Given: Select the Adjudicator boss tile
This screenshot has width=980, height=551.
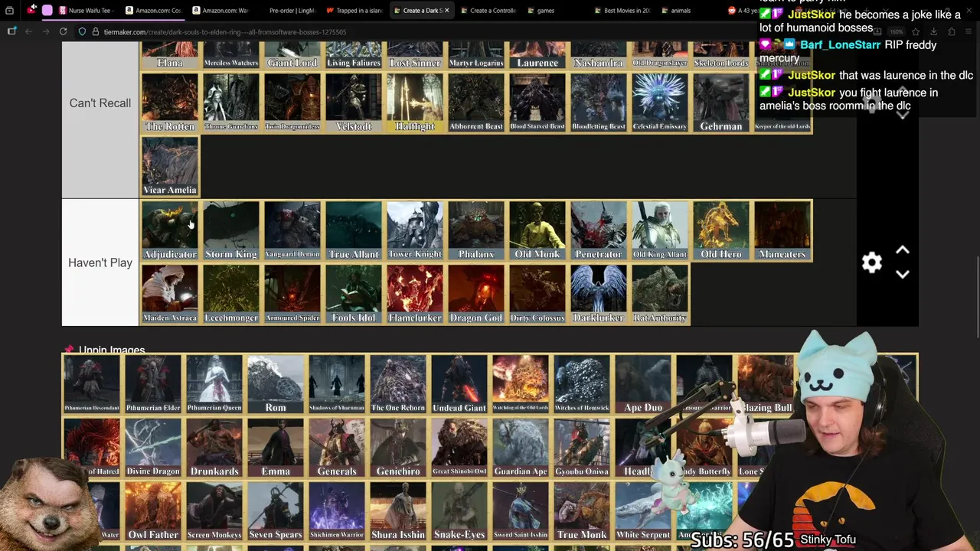Looking at the screenshot, I should (x=170, y=230).
